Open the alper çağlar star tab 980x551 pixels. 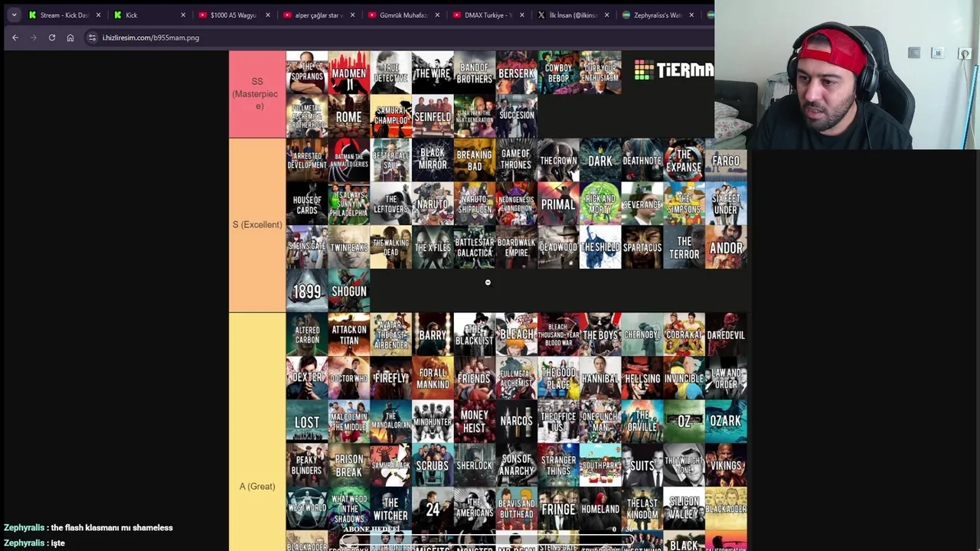[318, 15]
